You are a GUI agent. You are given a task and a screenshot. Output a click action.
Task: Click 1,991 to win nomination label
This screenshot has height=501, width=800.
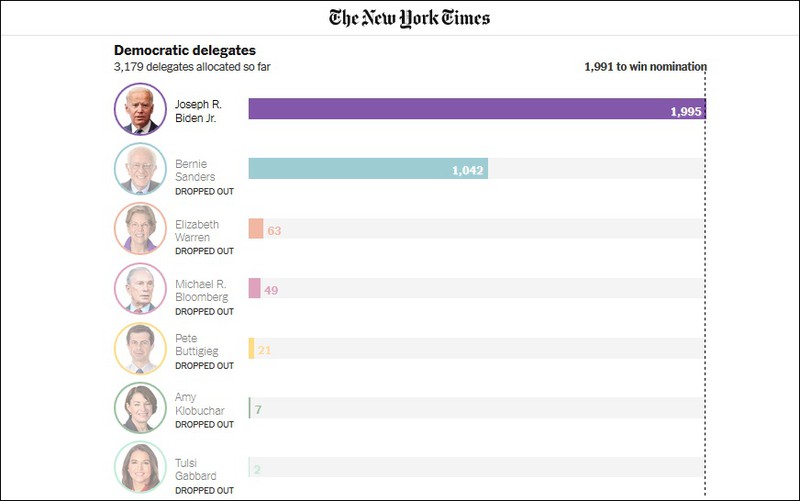645,66
